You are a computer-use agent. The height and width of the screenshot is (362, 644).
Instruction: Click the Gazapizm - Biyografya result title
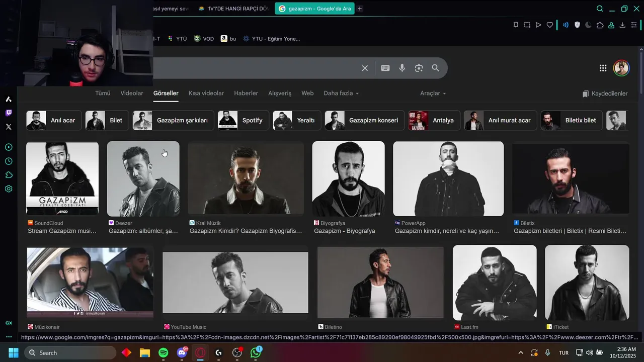click(345, 231)
